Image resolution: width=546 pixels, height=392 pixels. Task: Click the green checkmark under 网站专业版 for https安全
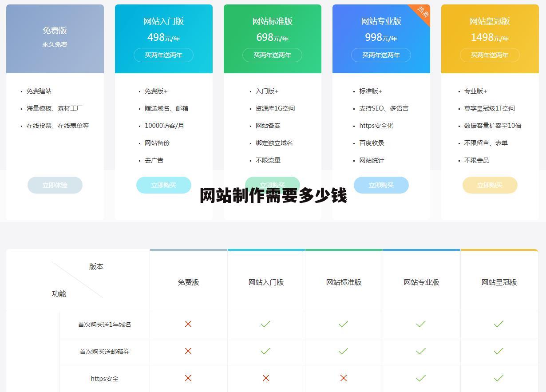click(421, 378)
